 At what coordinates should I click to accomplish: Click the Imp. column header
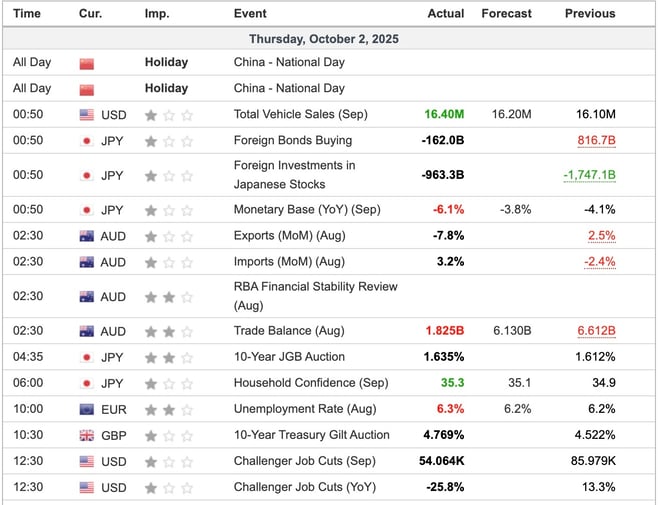157,14
